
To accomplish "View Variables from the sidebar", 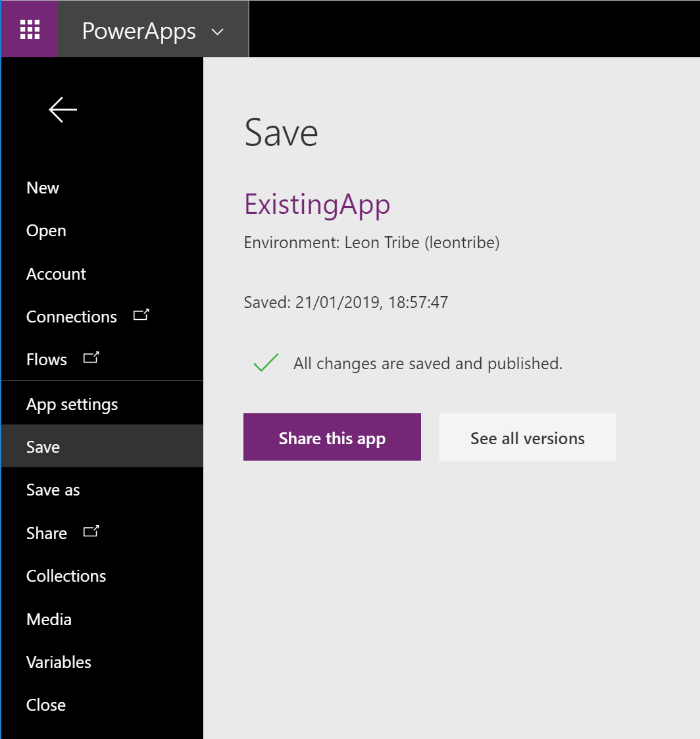I will (x=59, y=662).
